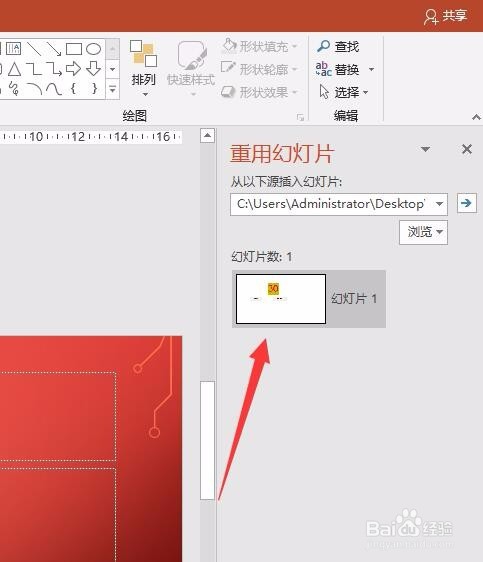483x562 pixels.
Task: Select the scribble freeform shape
Action: tap(14, 89)
